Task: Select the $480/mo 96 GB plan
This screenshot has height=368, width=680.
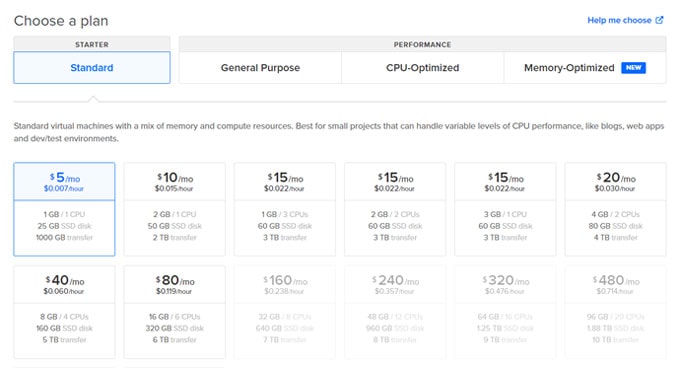Action: (x=615, y=312)
